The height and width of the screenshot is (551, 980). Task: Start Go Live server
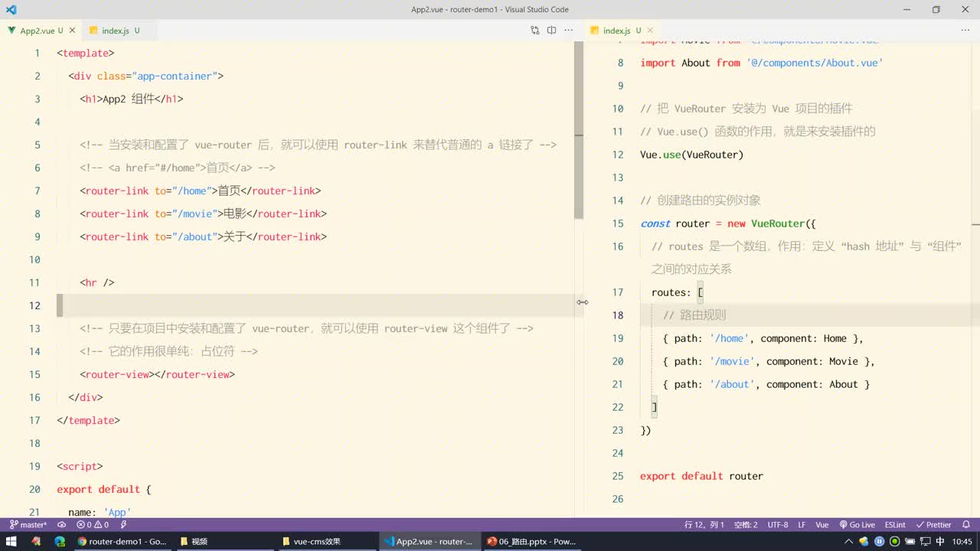[x=857, y=525]
